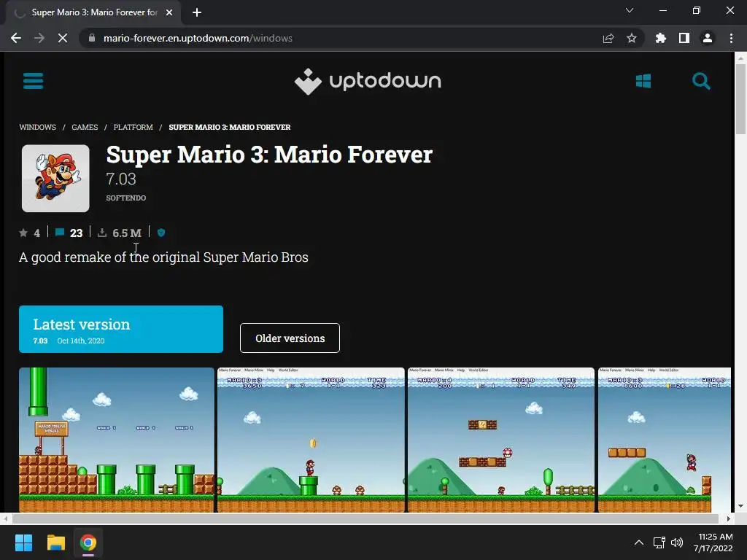
Task: Open Windows Start menu
Action: 23,542
